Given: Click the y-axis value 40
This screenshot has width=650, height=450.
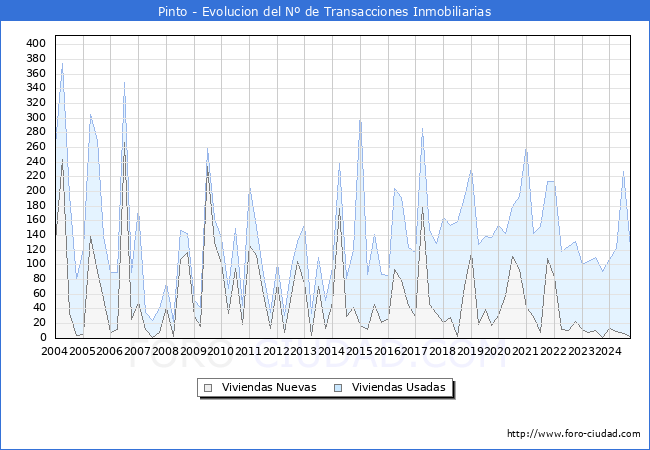Looking at the screenshot, I should pyautogui.click(x=39, y=308).
